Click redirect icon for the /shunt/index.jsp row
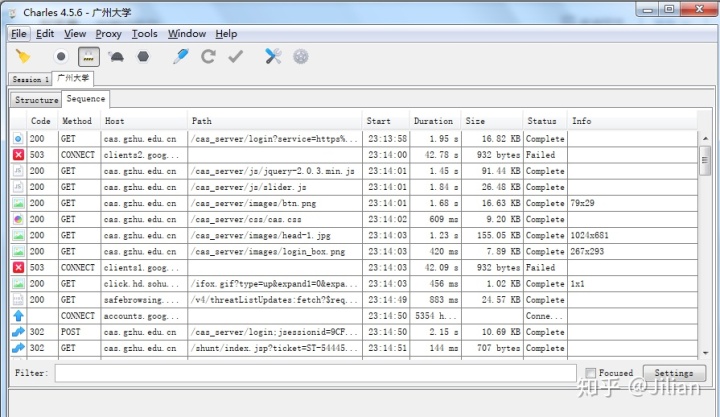Image resolution: width=720 pixels, height=417 pixels. click(18, 348)
